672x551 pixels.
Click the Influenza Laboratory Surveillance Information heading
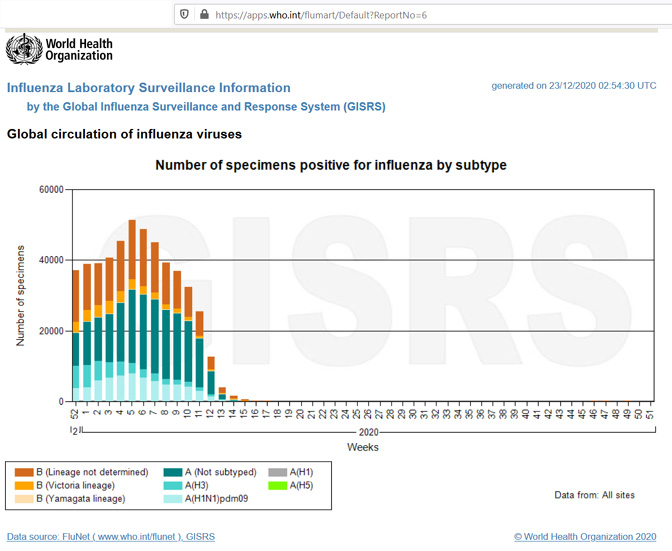click(x=148, y=88)
